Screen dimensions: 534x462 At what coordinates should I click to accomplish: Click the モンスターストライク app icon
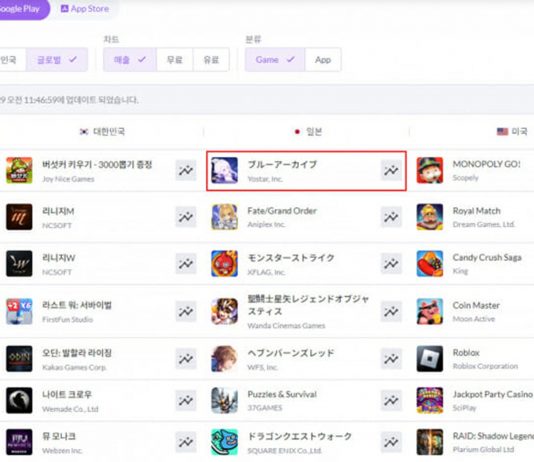tap(224, 264)
